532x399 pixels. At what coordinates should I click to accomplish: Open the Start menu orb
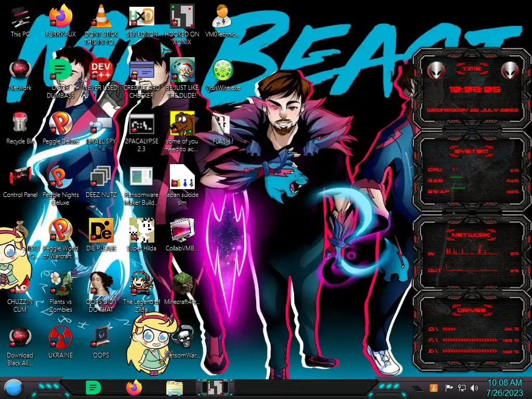pos(14,388)
